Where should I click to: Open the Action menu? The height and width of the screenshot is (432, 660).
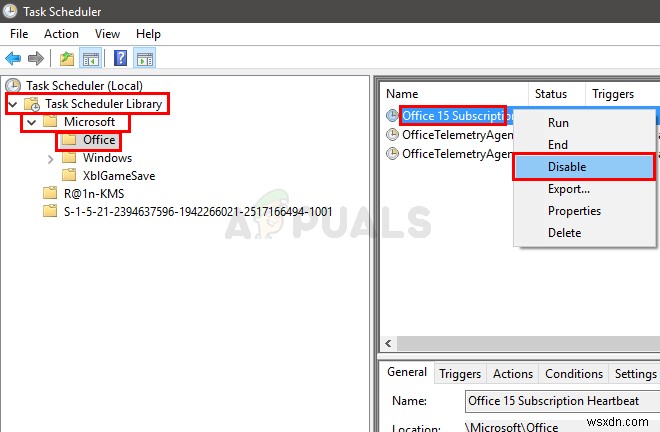click(x=61, y=34)
